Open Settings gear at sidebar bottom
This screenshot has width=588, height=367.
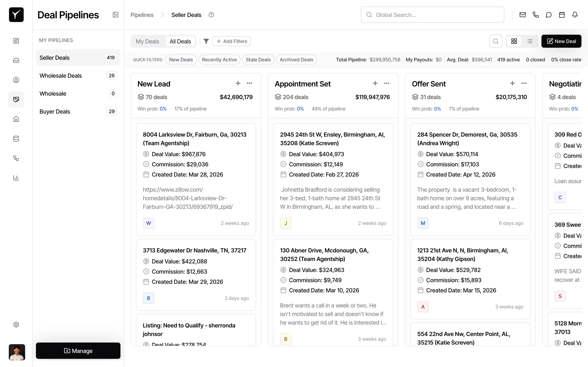(x=16, y=325)
